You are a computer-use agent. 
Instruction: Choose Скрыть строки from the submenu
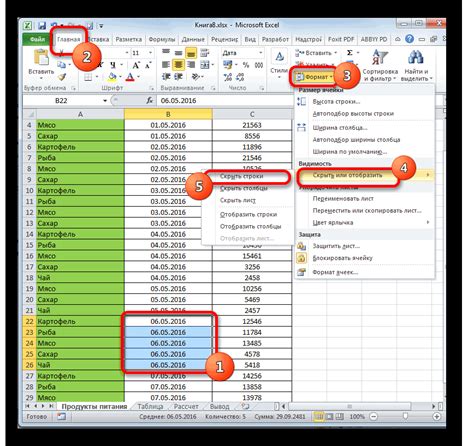[x=242, y=176]
